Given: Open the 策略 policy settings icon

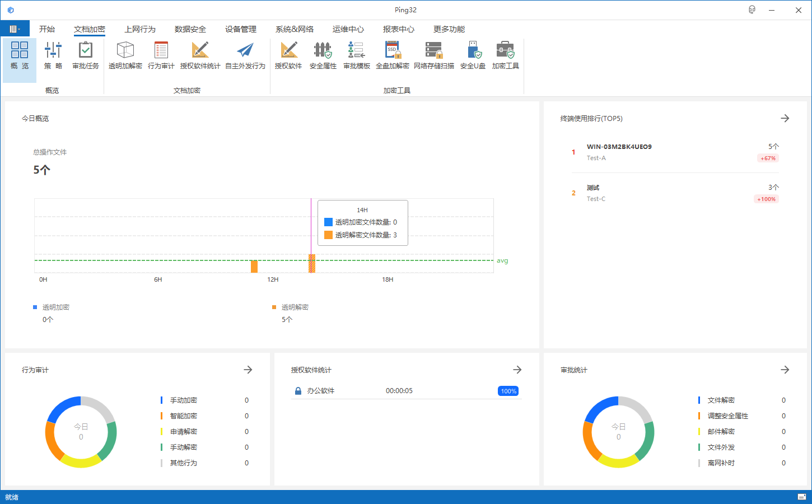Looking at the screenshot, I should point(53,55).
